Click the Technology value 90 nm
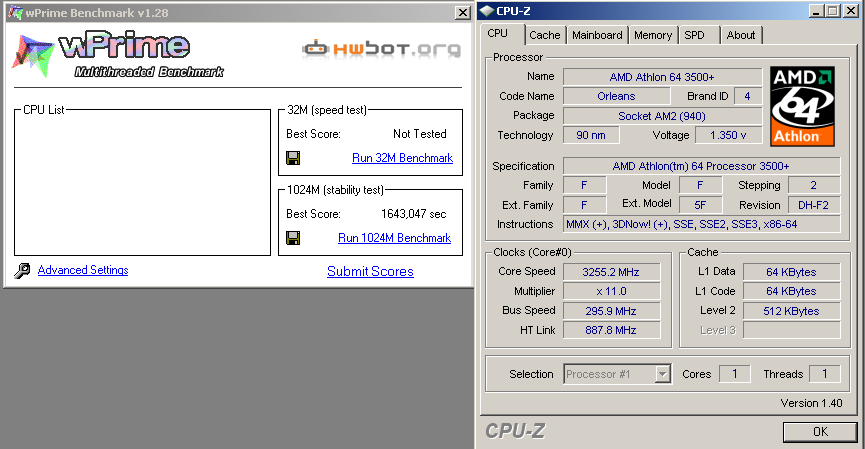This screenshot has width=865, height=449. pyautogui.click(x=591, y=135)
